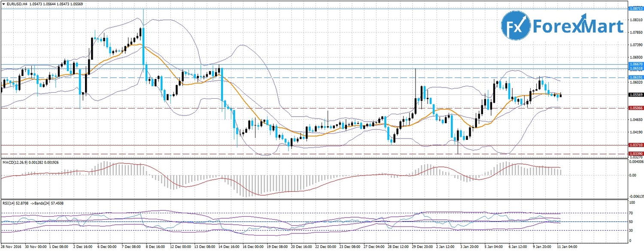This screenshot has height=251, width=644.
Task: Click the 1.06191 dashed line price tag
Action: [x=635, y=77]
